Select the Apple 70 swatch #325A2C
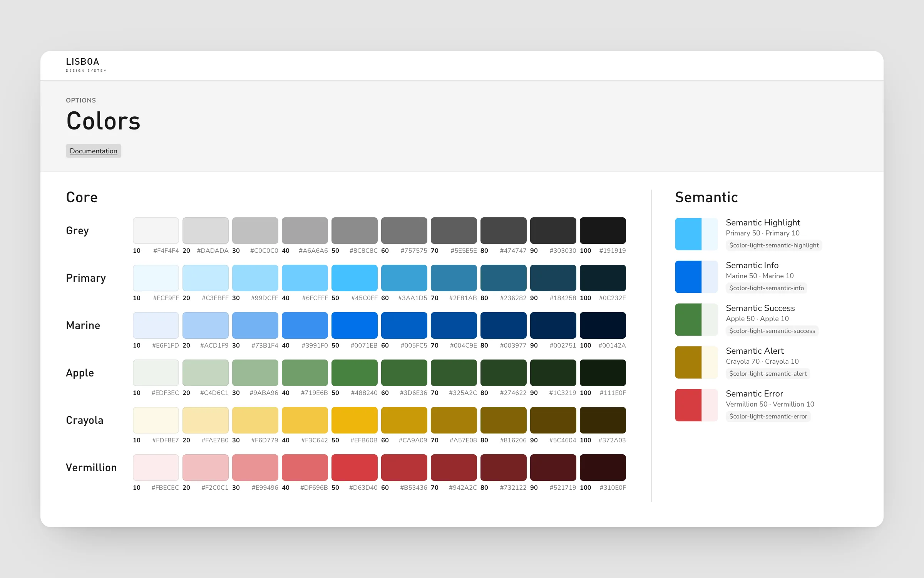The height and width of the screenshot is (578, 924). 454,373
